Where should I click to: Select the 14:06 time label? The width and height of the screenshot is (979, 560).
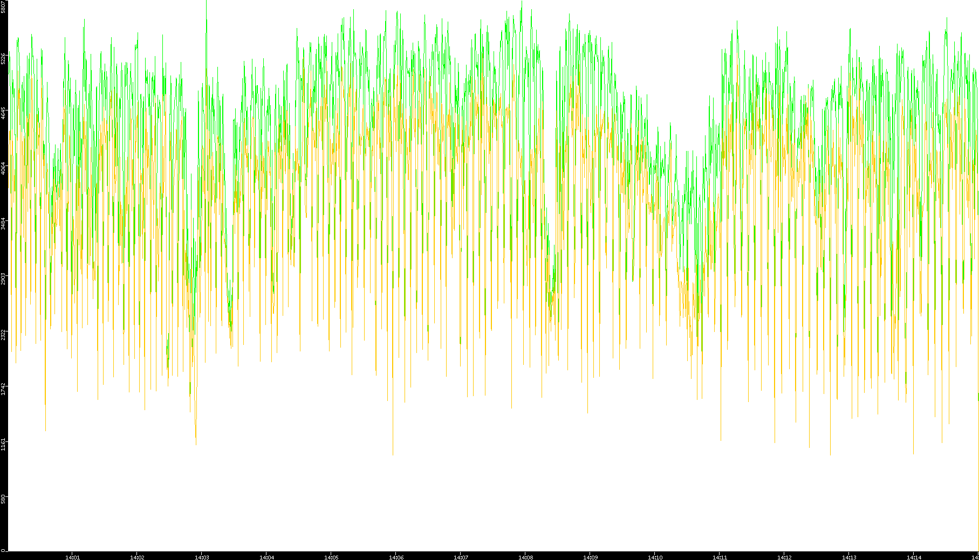click(396, 557)
